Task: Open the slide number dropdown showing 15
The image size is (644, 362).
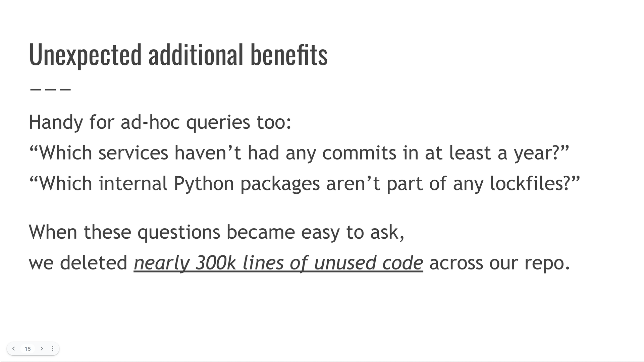Action: (x=28, y=349)
